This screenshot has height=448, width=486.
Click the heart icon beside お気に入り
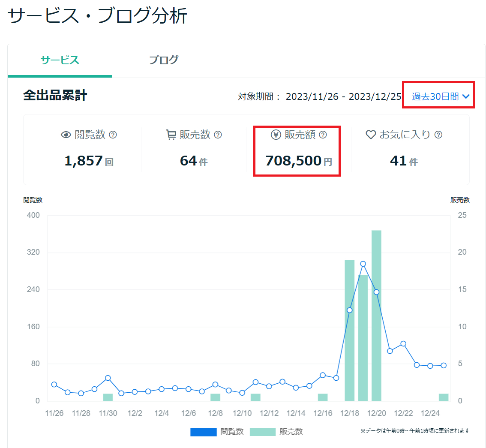click(372, 135)
